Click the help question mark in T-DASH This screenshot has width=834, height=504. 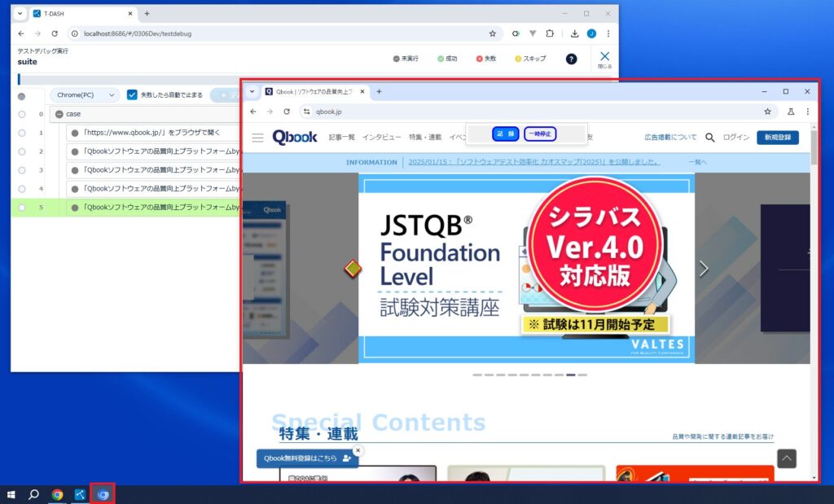coord(571,59)
